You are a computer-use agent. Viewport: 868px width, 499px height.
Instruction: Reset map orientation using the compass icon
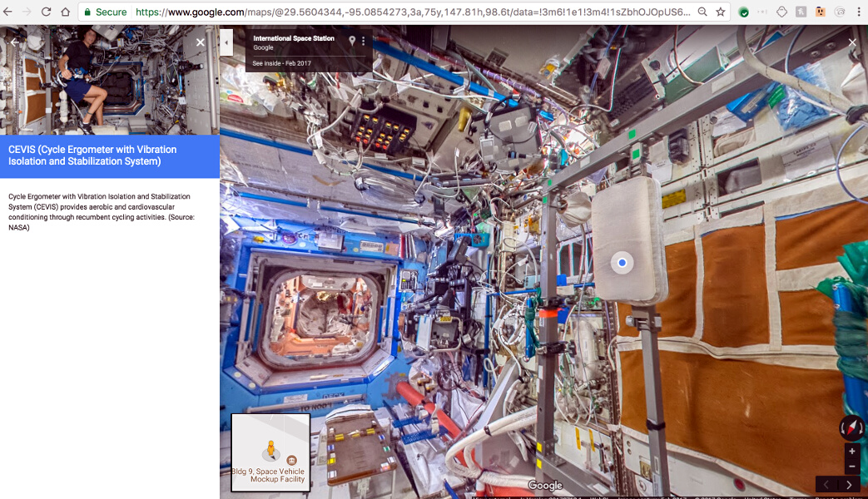coord(851,427)
